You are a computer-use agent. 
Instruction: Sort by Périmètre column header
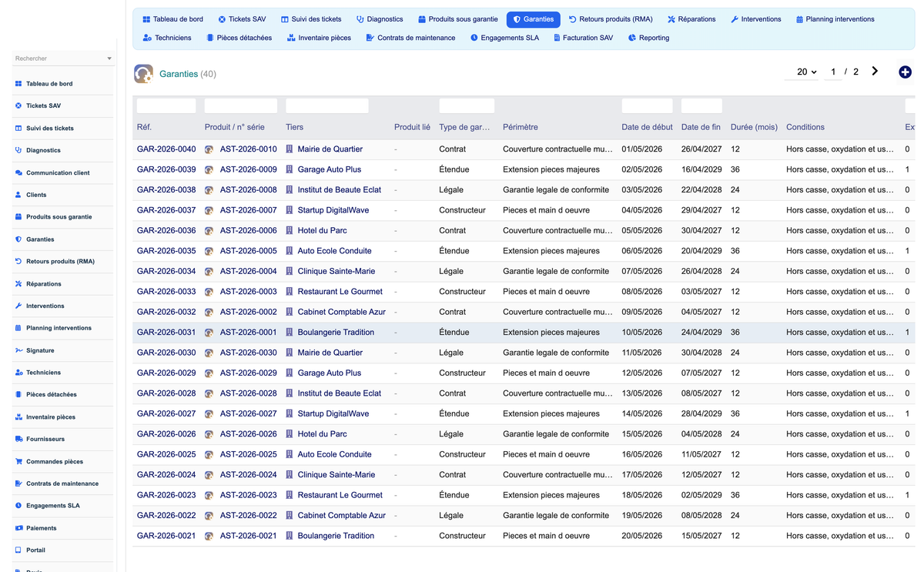(x=521, y=127)
